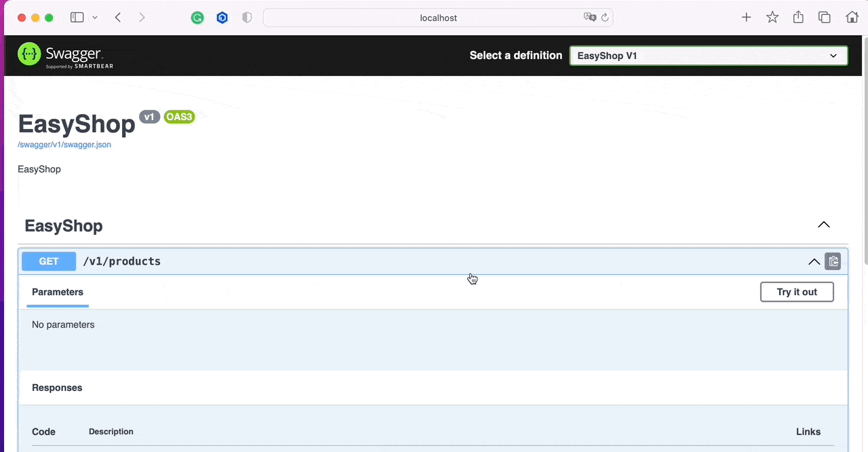This screenshot has width=868, height=452.
Task: Click the Swagger logo
Action: pos(66,55)
